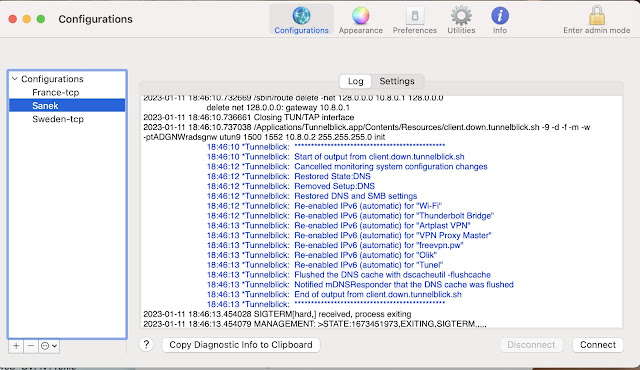Click log line 'Cancelled monitoring system configuration changes'
The height and width of the screenshot is (370, 640).
(x=347, y=166)
